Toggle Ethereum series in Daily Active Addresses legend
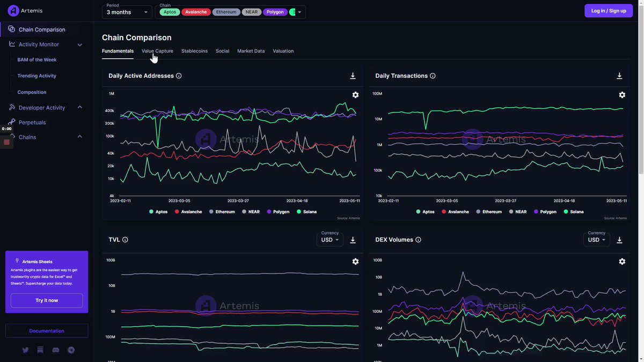644x362 pixels. (222, 212)
